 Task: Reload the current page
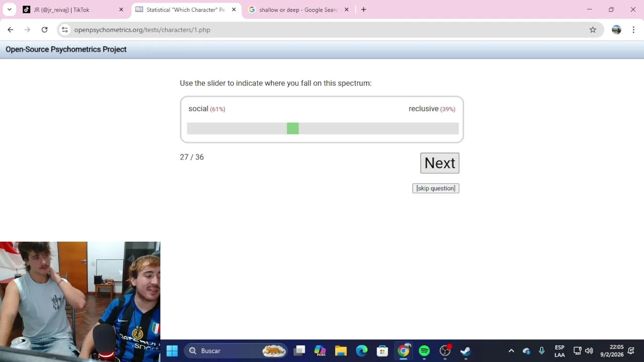pyautogui.click(x=44, y=30)
